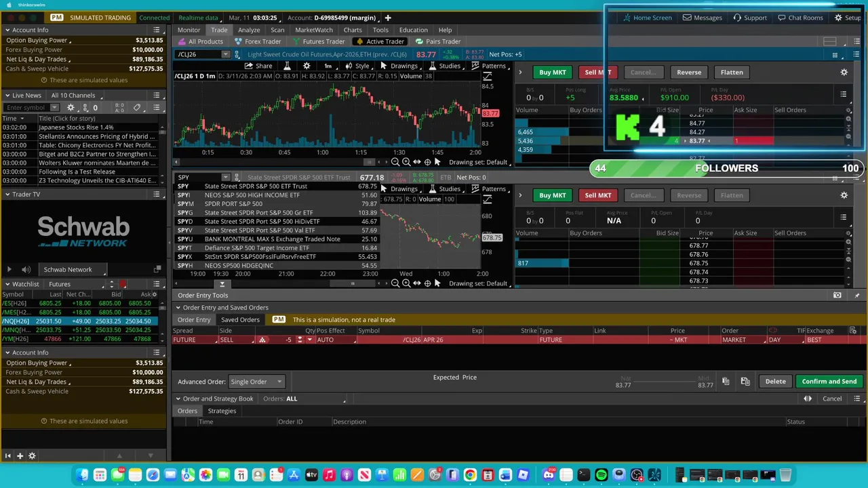Zoom in on the SPY chart
868x488 pixels.
click(406, 283)
